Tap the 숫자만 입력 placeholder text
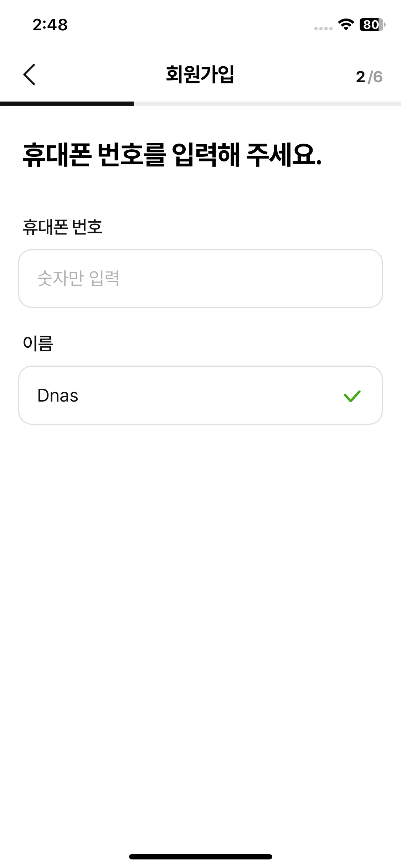 coord(78,278)
